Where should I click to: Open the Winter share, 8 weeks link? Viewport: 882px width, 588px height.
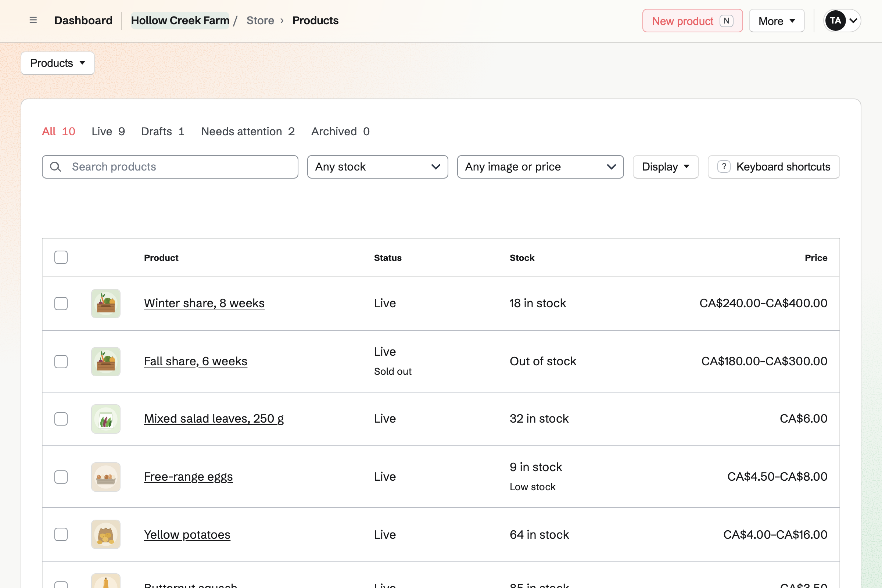[204, 303]
